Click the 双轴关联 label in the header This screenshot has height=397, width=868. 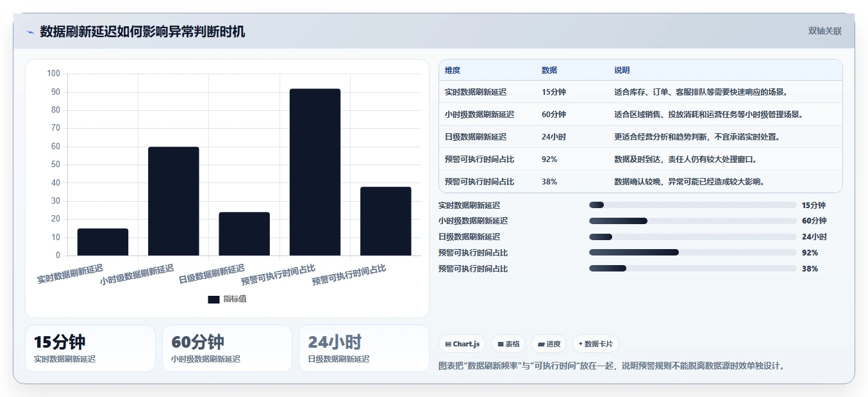click(x=824, y=31)
